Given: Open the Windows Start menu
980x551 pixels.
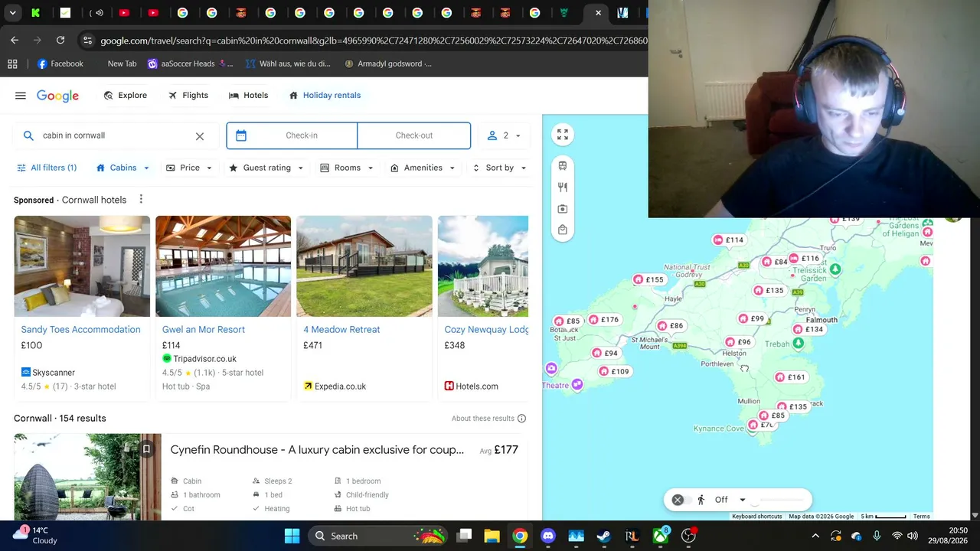Looking at the screenshot, I should pos(292,536).
